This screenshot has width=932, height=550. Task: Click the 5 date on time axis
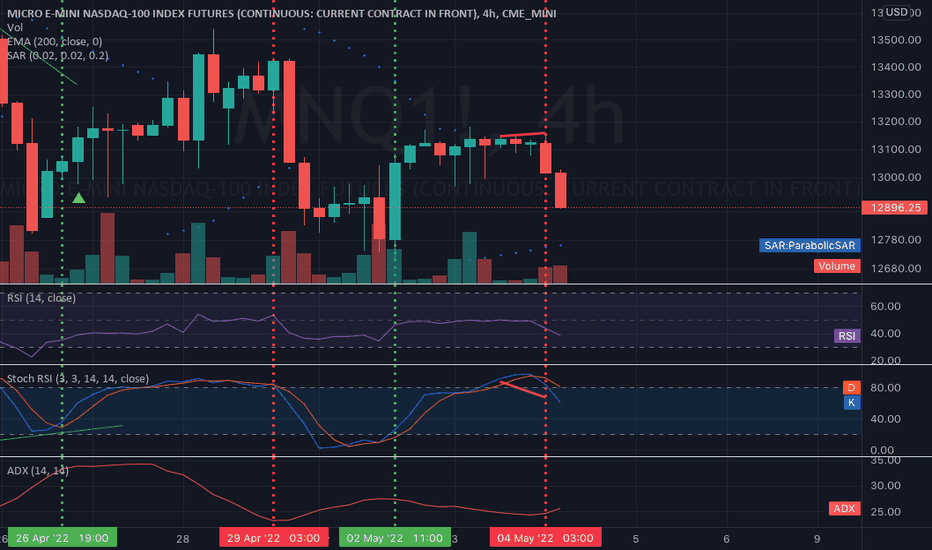[x=635, y=539]
